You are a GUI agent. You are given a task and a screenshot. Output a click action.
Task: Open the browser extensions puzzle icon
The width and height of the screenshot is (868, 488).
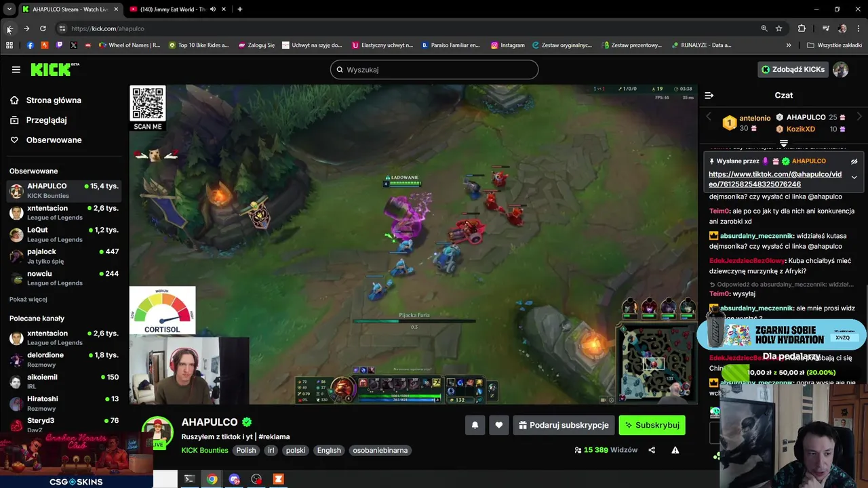(802, 28)
